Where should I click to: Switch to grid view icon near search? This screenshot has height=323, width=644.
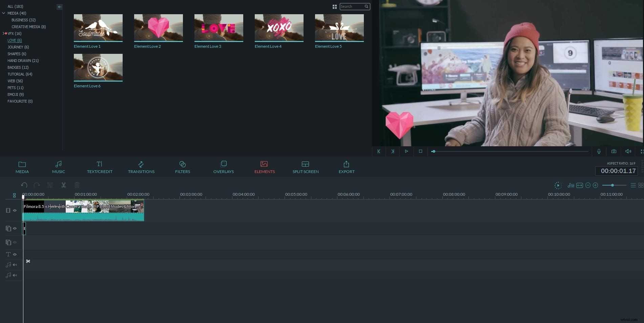point(334,7)
